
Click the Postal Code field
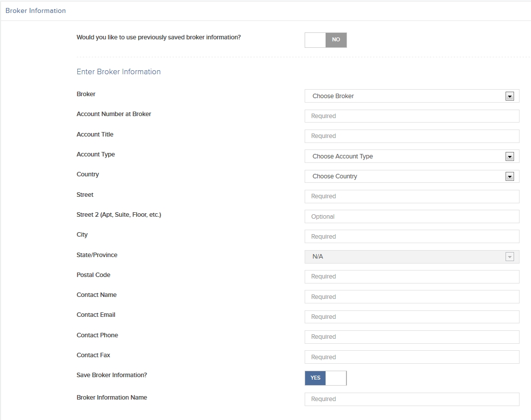point(412,277)
